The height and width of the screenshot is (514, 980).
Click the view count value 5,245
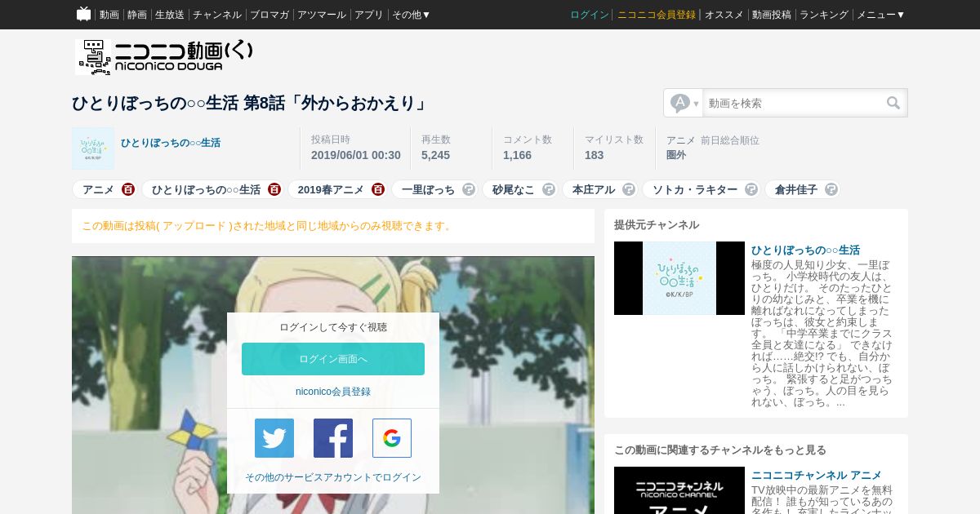point(435,155)
